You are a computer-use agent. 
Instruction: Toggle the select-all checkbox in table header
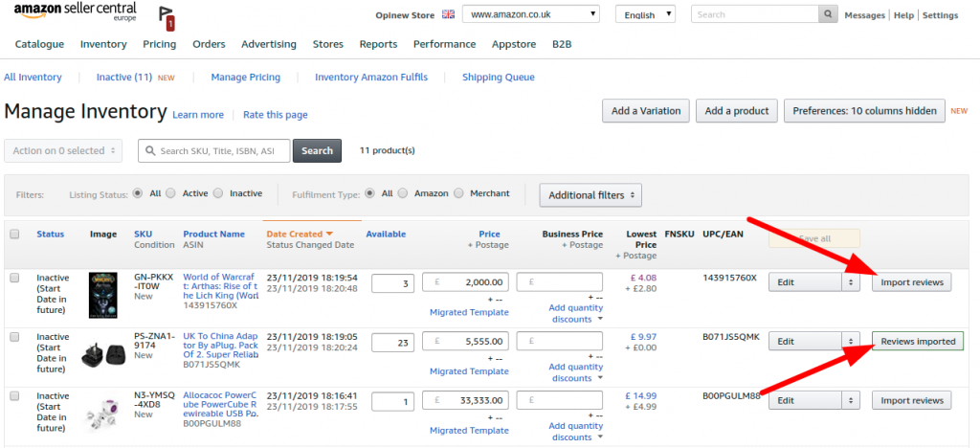point(14,235)
